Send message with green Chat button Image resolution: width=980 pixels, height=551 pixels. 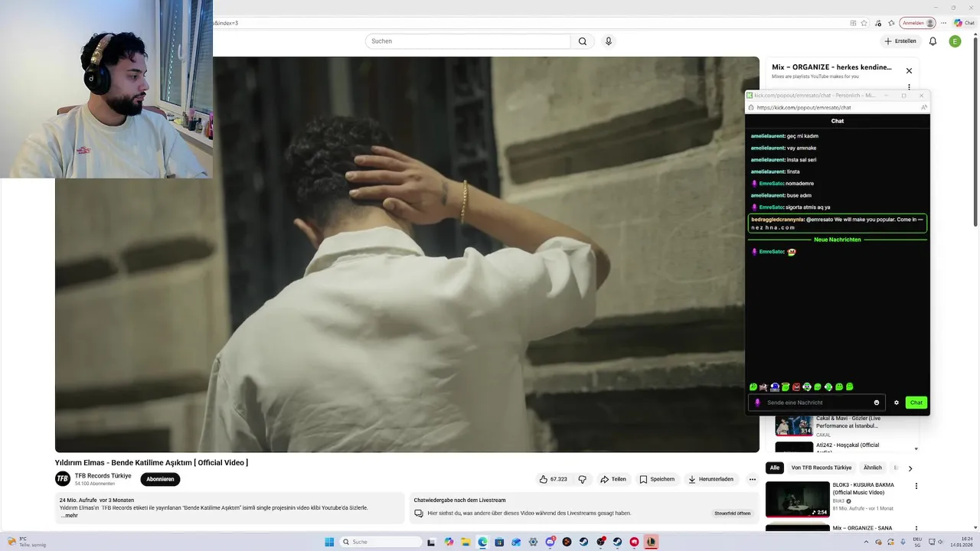pos(916,403)
